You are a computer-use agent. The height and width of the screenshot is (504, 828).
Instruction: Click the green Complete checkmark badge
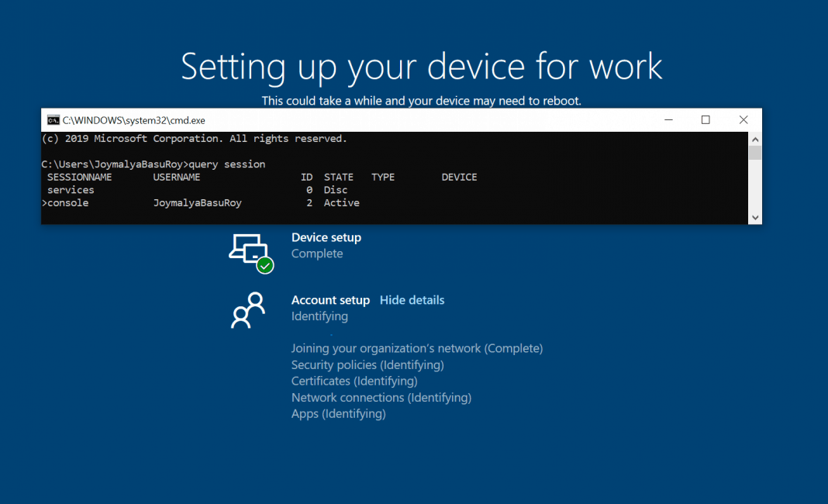(264, 265)
